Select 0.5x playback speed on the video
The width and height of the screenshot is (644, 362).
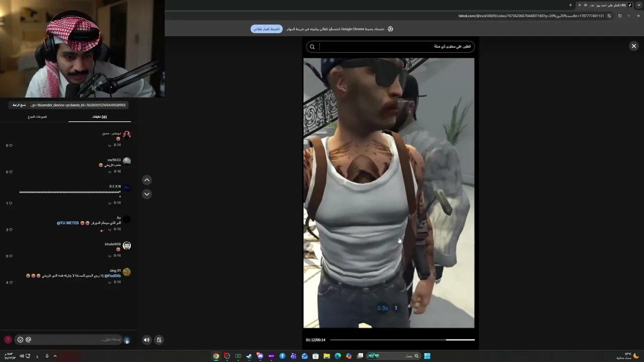pyautogui.click(x=383, y=308)
